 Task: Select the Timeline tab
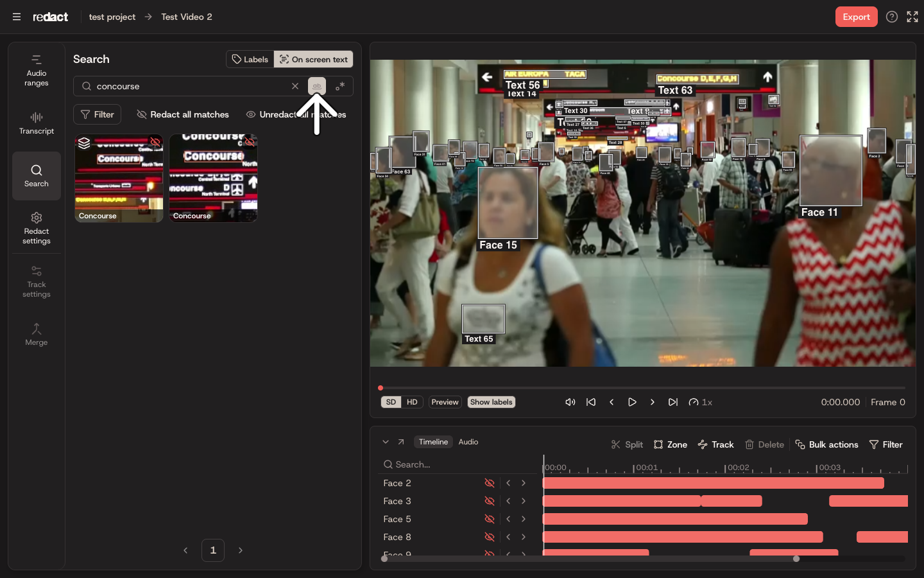point(433,442)
